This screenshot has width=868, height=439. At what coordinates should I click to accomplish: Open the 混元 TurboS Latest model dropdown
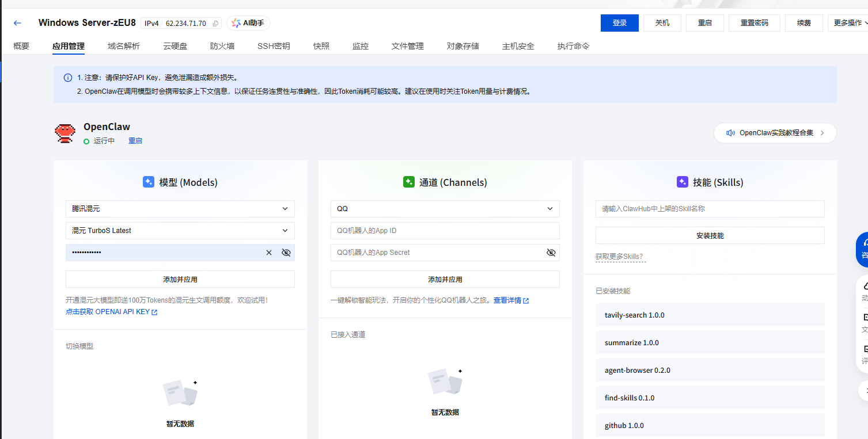[180, 231]
